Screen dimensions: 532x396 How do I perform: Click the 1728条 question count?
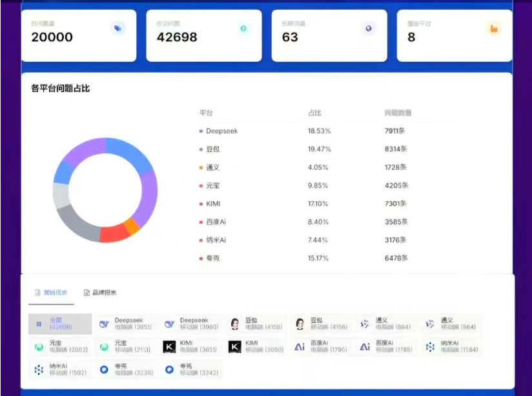pyautogui.click(x=396, y=167)
